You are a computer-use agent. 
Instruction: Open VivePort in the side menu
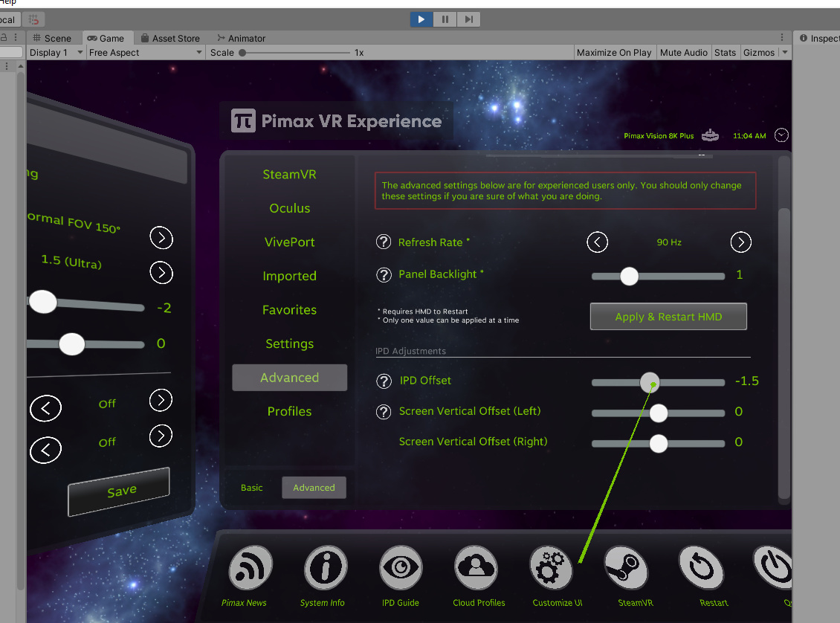(x=289, y=242)
